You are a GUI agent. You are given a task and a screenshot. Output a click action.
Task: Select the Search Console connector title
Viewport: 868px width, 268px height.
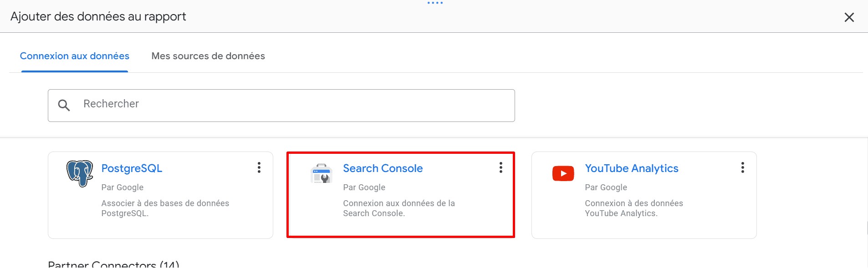pyautogui.click(x=383, y=168)
